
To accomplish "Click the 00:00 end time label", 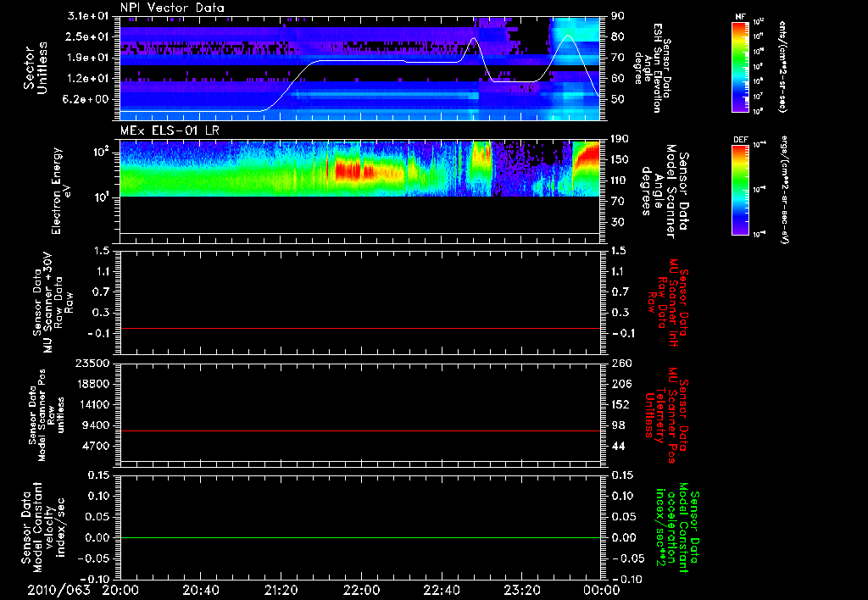I will [601, 590].
